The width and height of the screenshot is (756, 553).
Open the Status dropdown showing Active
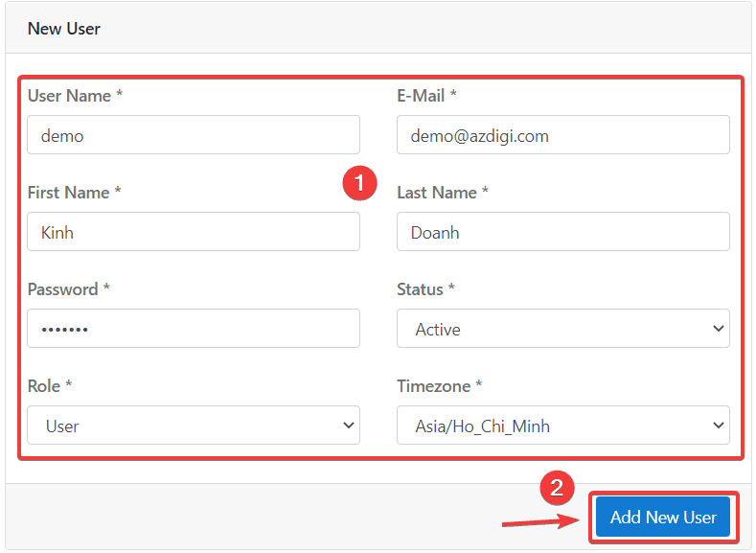coord(563,329)
